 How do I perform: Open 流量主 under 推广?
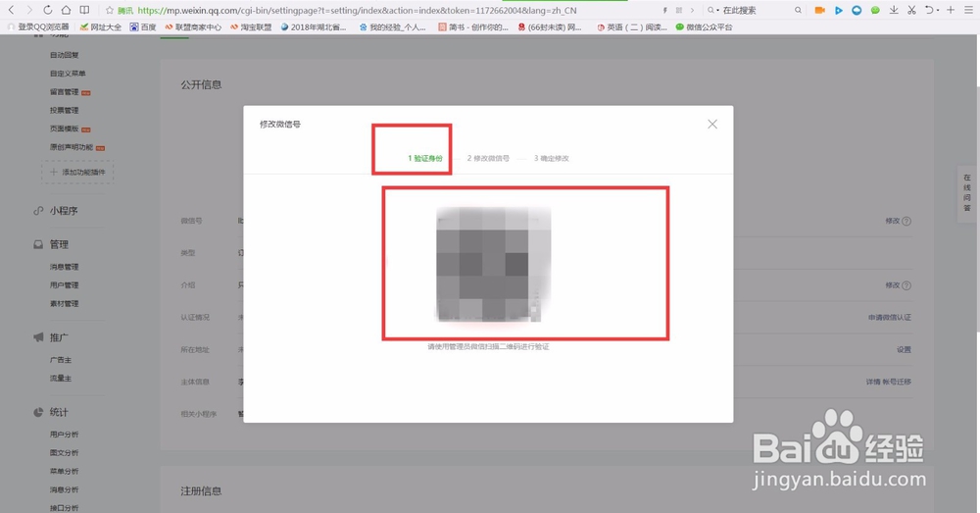pyautogui.click(x=61, y=379)
